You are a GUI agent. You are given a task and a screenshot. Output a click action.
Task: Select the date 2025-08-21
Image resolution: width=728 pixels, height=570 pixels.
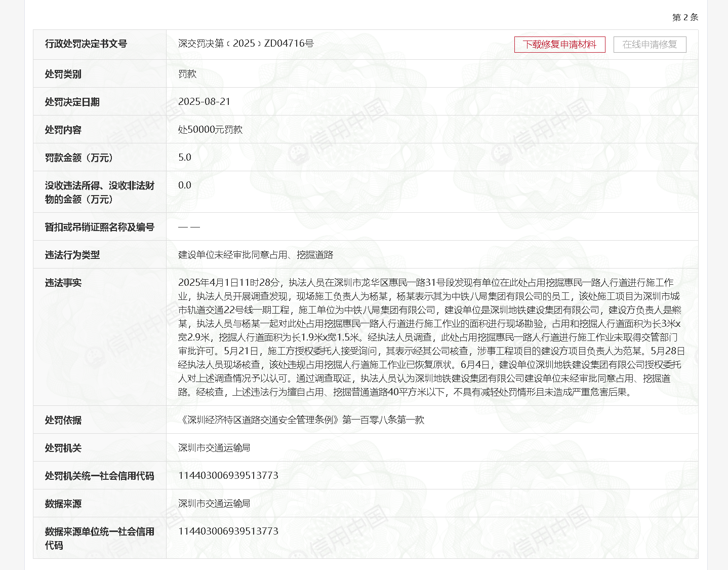click(x=205, y=102)
